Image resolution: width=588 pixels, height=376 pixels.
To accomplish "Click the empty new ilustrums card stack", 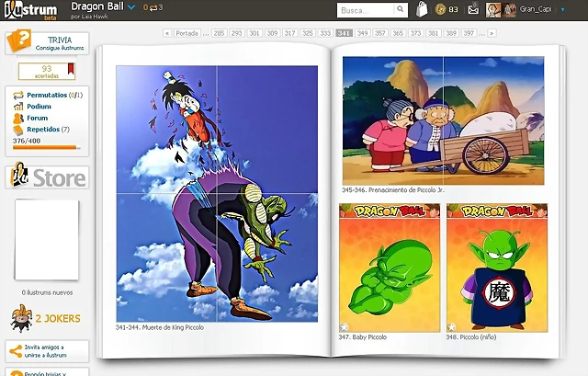I will point(47,240).
